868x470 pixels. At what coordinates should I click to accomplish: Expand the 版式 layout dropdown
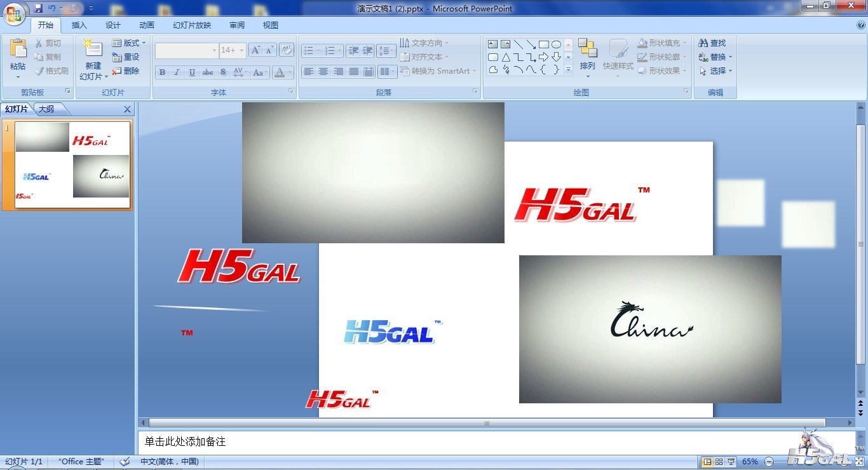coord(129,43)
